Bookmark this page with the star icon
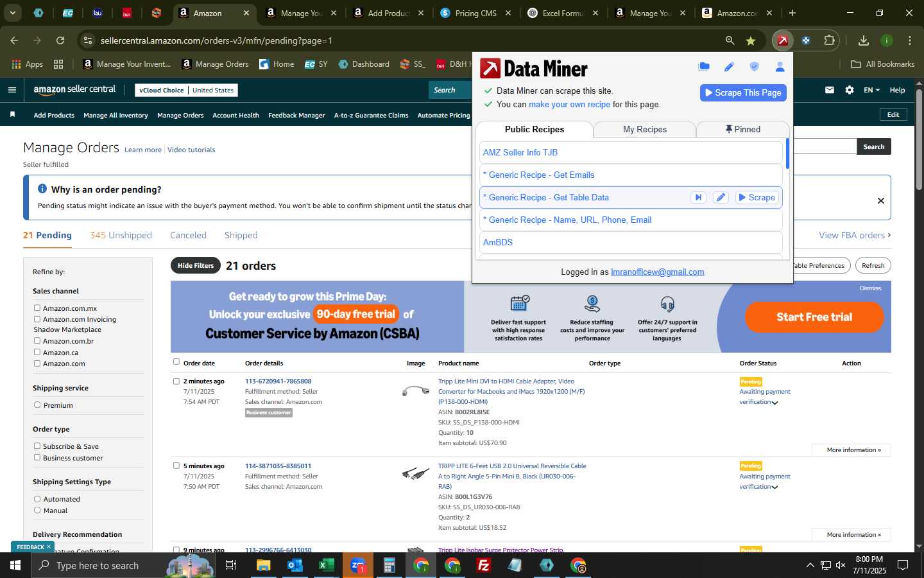 [x=751, y=40]
